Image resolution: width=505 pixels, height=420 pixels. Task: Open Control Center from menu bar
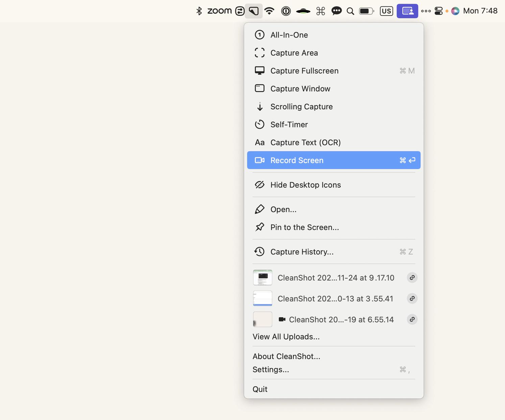pos(438,11)
